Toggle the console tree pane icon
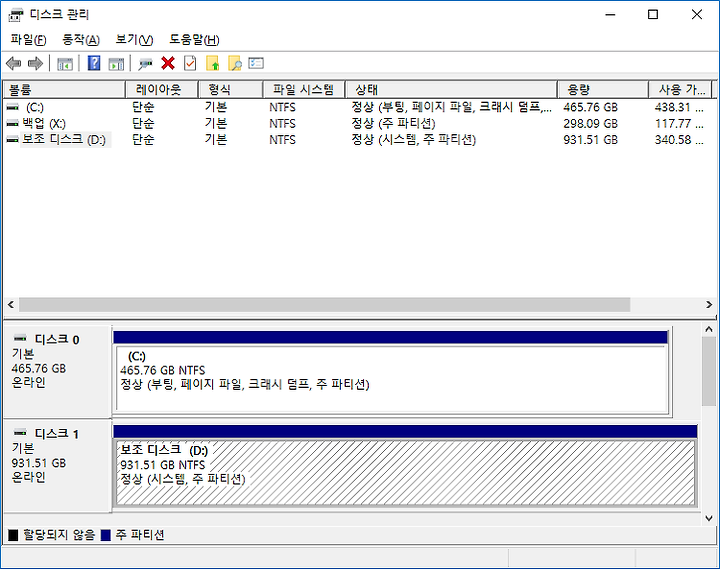This screenshot has height=570, width=720. pos(65,64)
